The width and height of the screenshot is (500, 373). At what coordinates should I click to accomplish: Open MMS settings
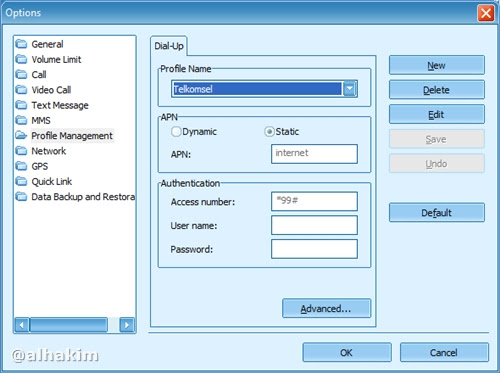click(41, 120)
